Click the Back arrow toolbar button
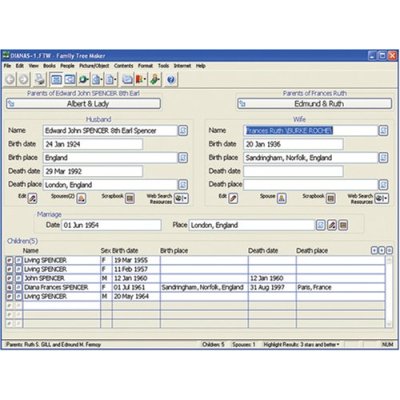This screenshot has width=400, height=400. pyautogui.click(x=11, y=79)
